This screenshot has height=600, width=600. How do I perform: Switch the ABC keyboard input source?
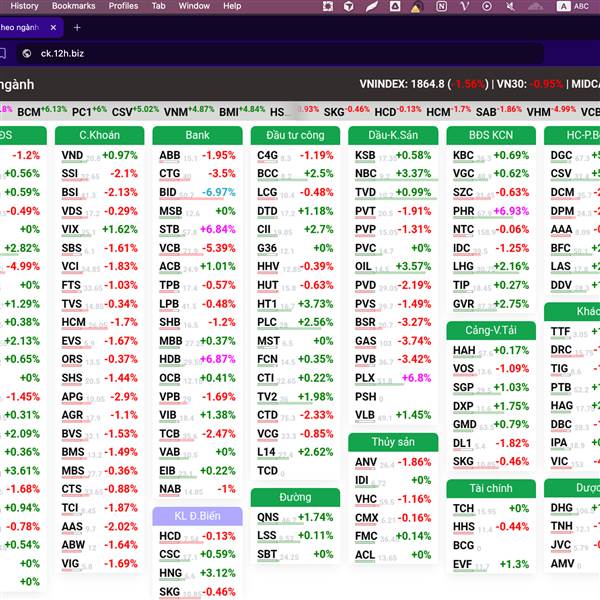(573, 6)
